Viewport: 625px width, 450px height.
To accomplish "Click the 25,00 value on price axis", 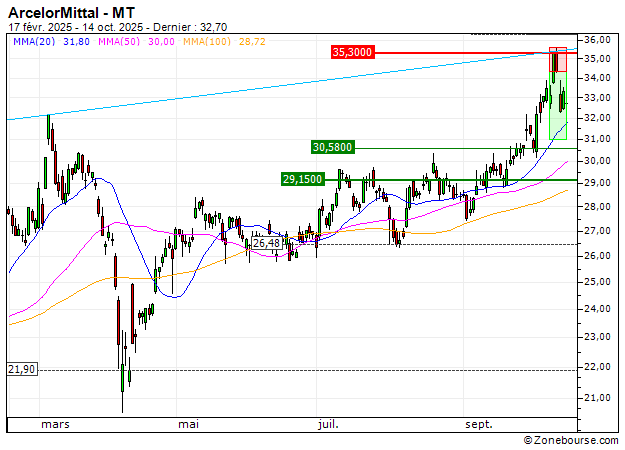I will click(x=597, y=281).
